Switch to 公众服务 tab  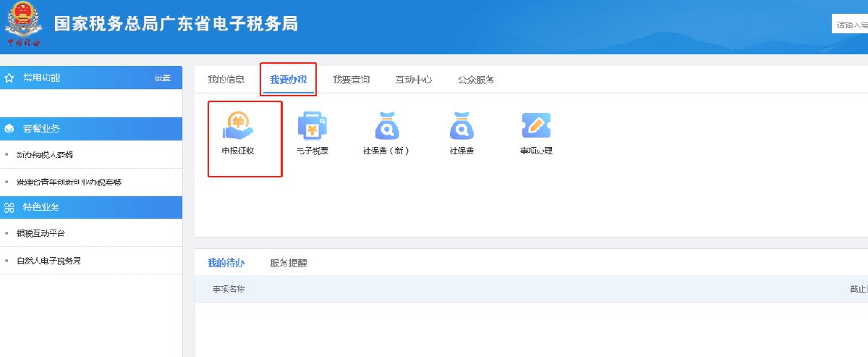(476, 80)
